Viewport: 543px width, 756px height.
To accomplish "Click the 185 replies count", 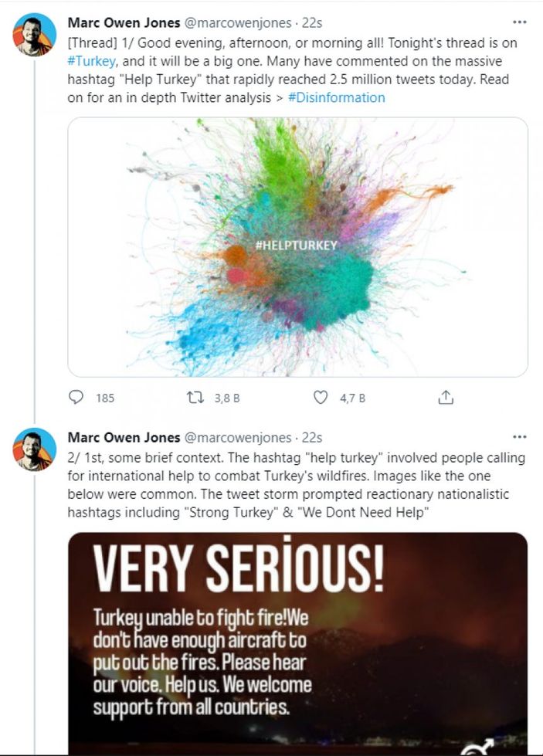I will point(105,398).
